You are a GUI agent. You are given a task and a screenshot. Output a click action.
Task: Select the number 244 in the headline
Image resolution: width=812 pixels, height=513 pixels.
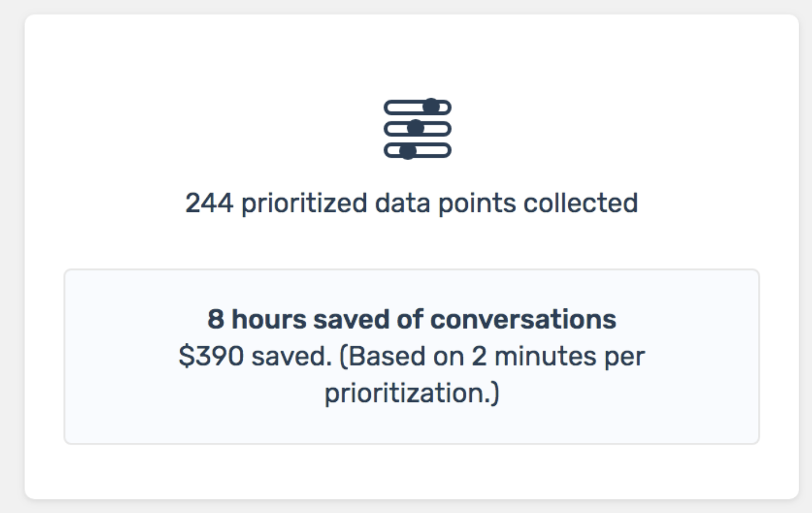[x=209, y=203]
